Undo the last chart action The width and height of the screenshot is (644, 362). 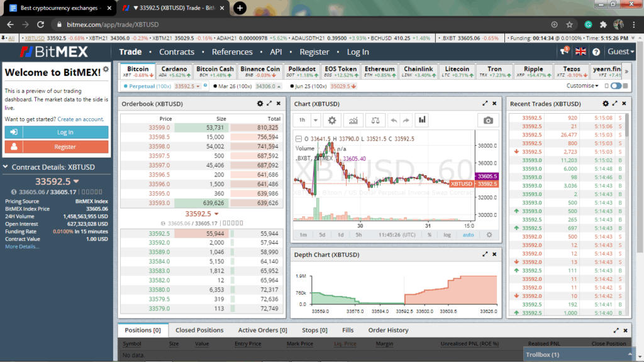(394, 120)
